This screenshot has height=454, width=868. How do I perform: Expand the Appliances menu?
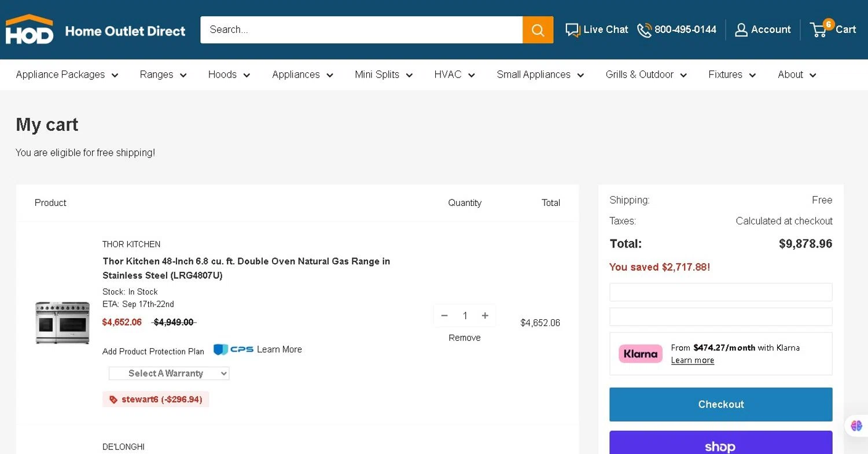coord(303,75)
